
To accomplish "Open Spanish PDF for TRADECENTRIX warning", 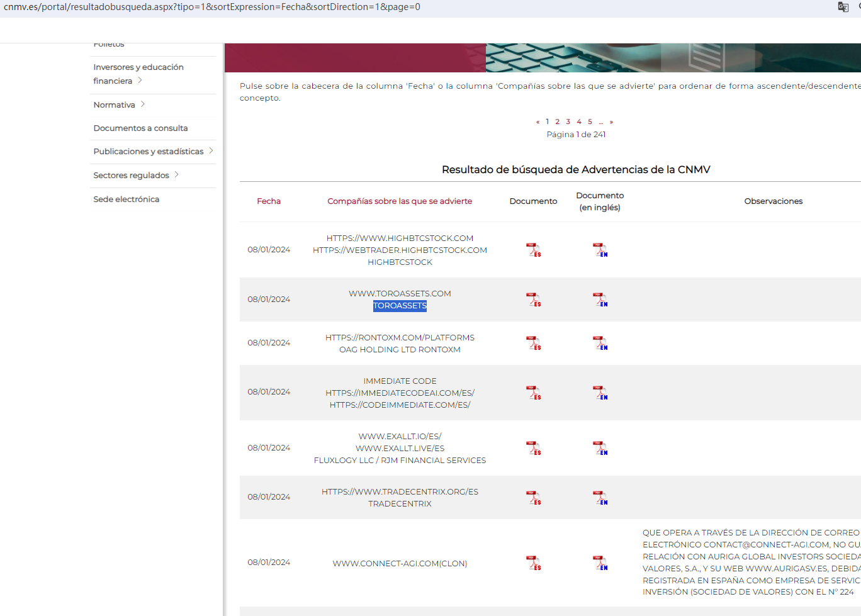I will tap(533, 498).
